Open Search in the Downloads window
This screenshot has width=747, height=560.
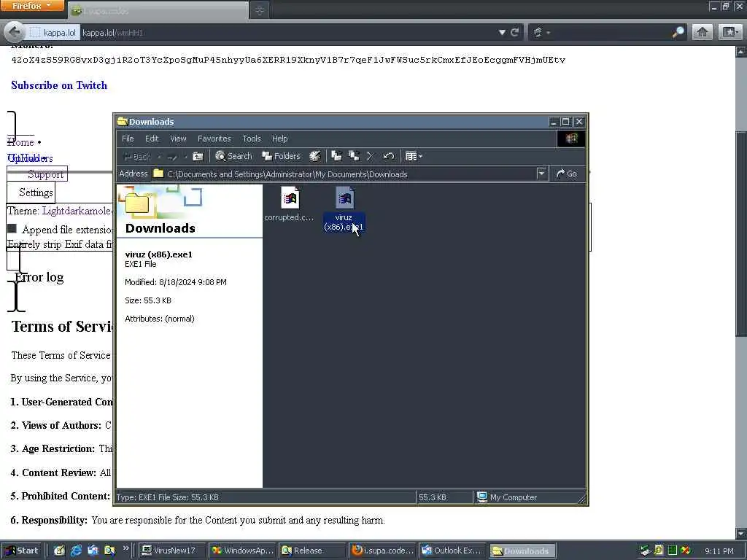pos(233,156)
